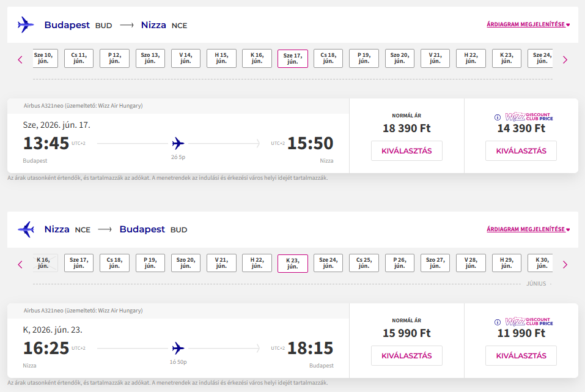585x392 pixels.
Task: Show earlier outbound dates with left arrow
Action: (x=20, y=59)
